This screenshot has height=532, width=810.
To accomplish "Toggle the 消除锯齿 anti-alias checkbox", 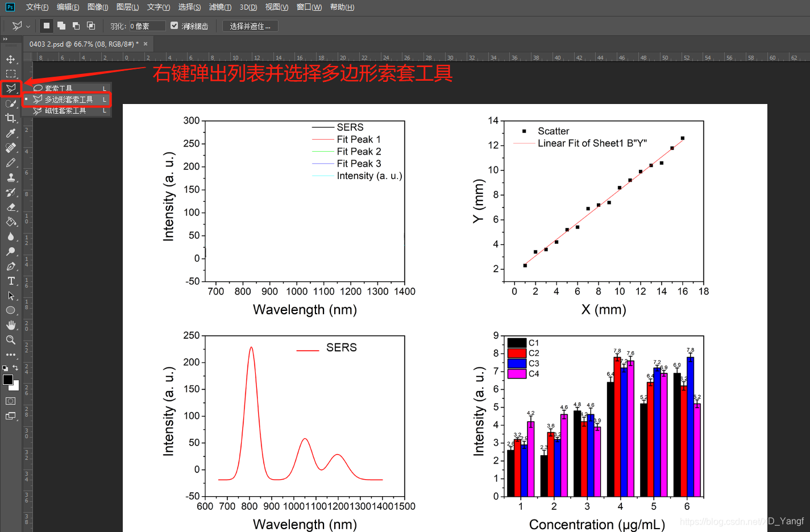I will (x=175, y=26).
